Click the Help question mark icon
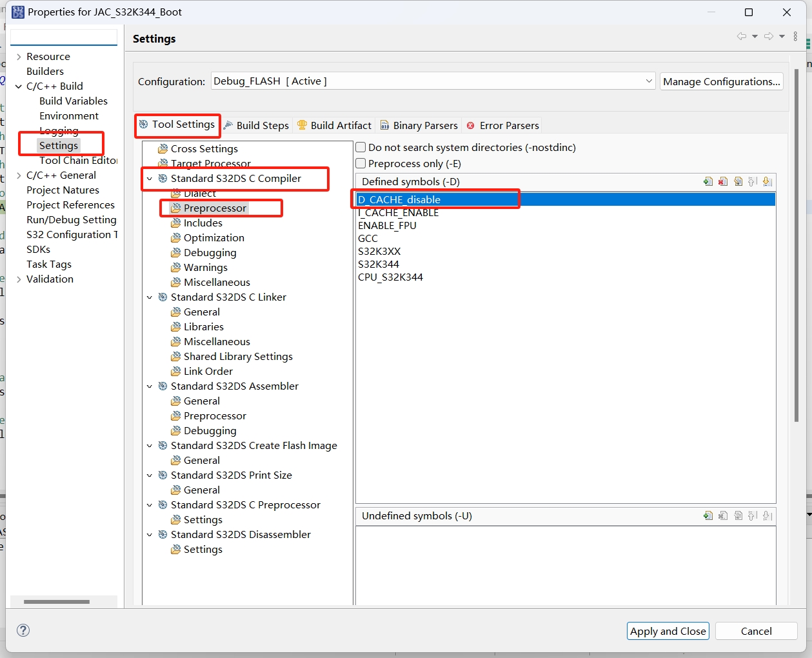The height and width of the screenshot is (658, 812). (23, 630)
